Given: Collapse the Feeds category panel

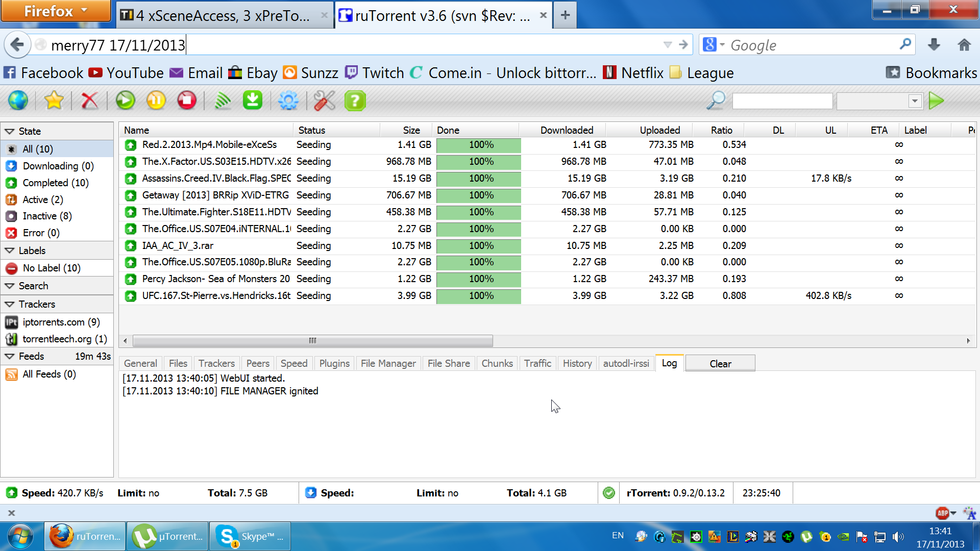Looking at the screenshot, I should [x=9, y=356].
